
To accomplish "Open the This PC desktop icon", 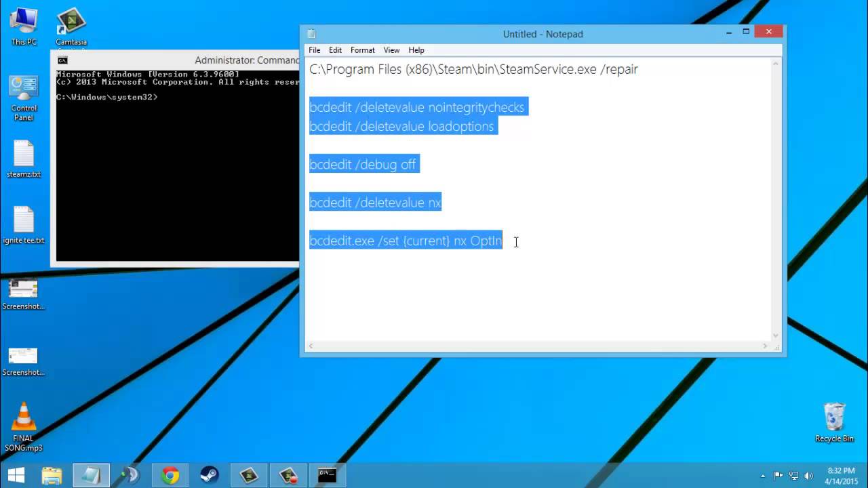I will point(24,27).
